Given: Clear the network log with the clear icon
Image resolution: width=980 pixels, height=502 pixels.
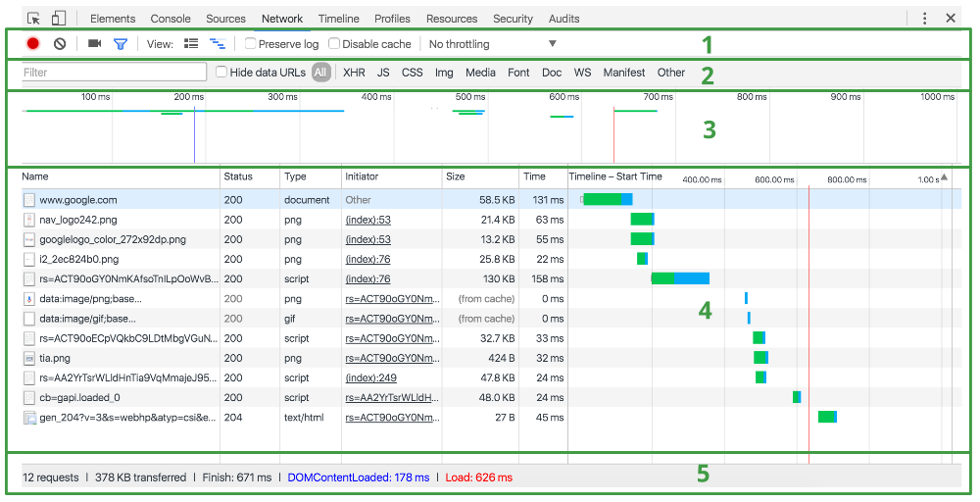Looking at the screenshot, I should click(60, 44).
